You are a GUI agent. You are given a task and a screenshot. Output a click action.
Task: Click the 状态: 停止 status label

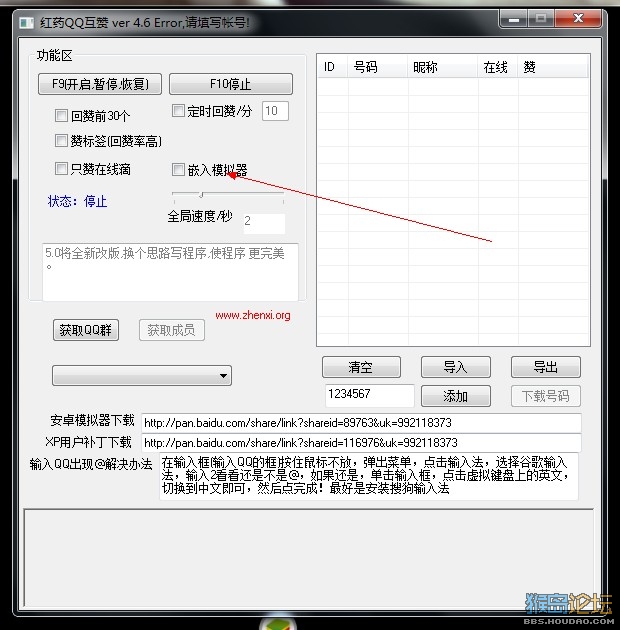(77, 201)
